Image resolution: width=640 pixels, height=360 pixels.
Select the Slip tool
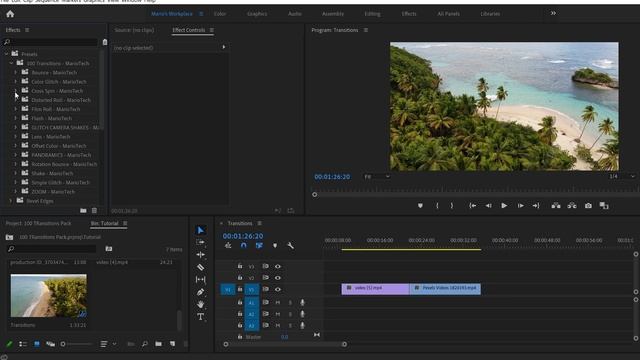tap(200, 280)
